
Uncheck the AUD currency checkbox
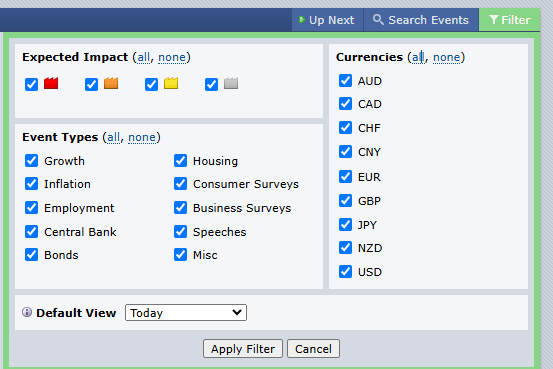tap(345, 80)
